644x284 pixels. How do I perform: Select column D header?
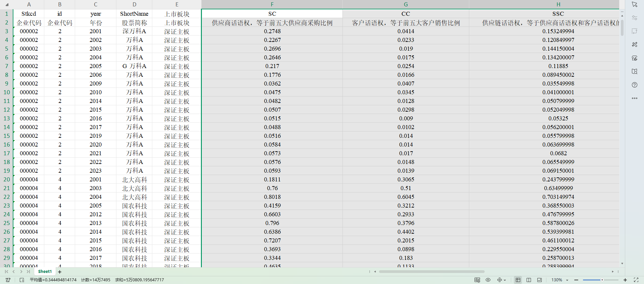(134, 4)
